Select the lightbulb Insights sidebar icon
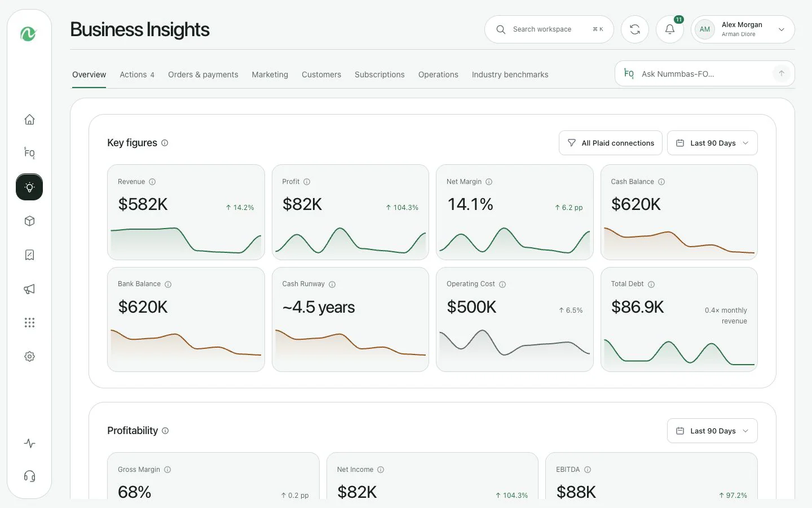 click(29, 187)
